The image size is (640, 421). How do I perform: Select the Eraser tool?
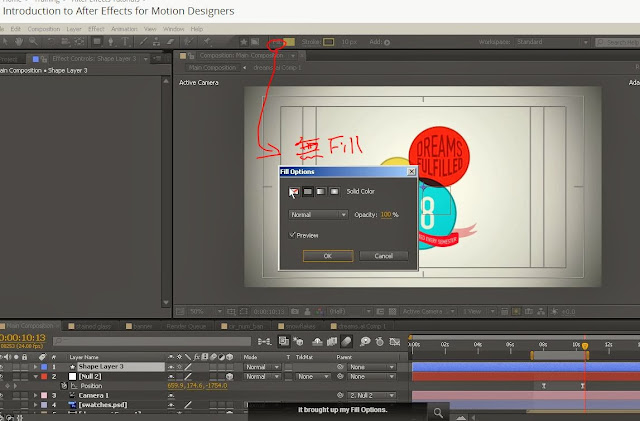tap(170, 41)
